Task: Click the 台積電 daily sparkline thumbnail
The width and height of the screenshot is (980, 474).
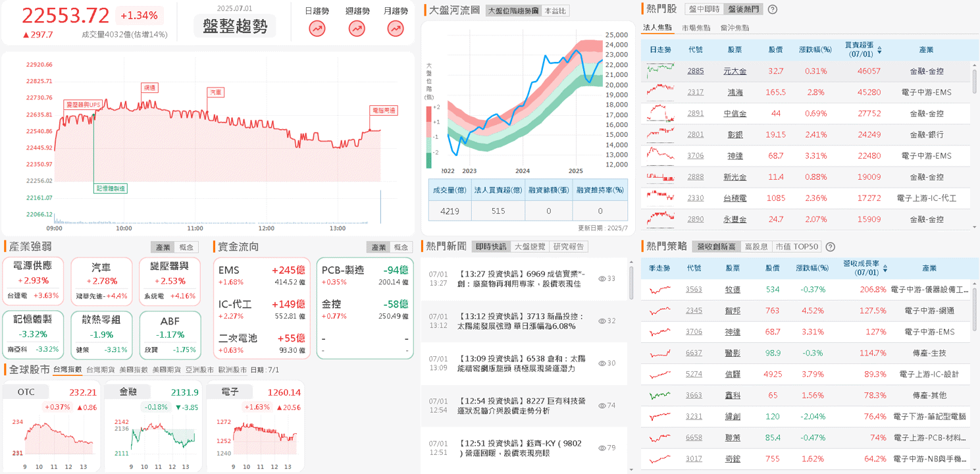Action: pos(660,197)
